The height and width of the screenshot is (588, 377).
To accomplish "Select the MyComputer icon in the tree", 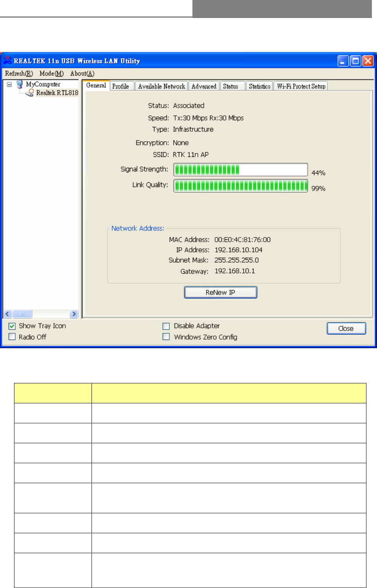I will (20, 84).
